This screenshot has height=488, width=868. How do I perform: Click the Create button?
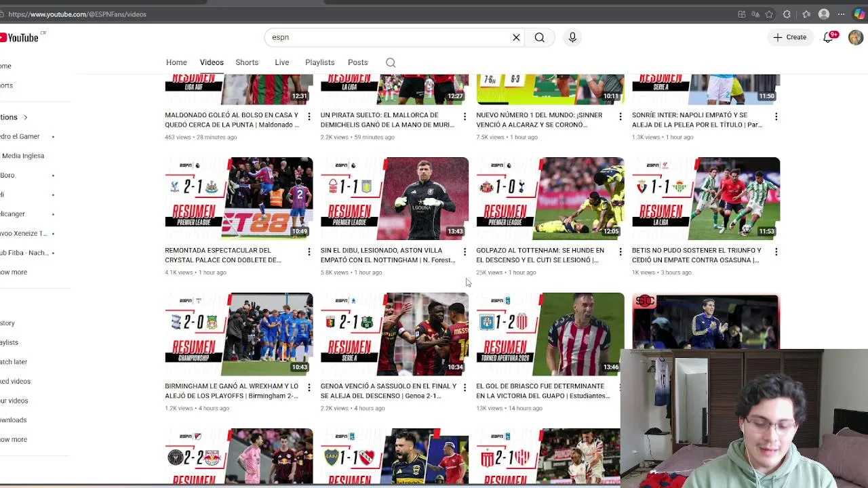coord(790,37)
